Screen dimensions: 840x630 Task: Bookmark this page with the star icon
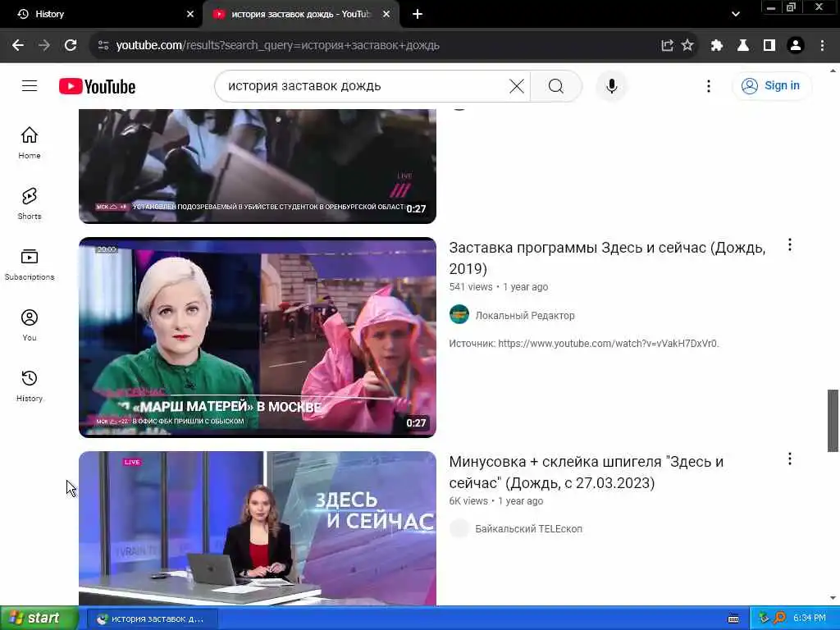click(687, 46)
